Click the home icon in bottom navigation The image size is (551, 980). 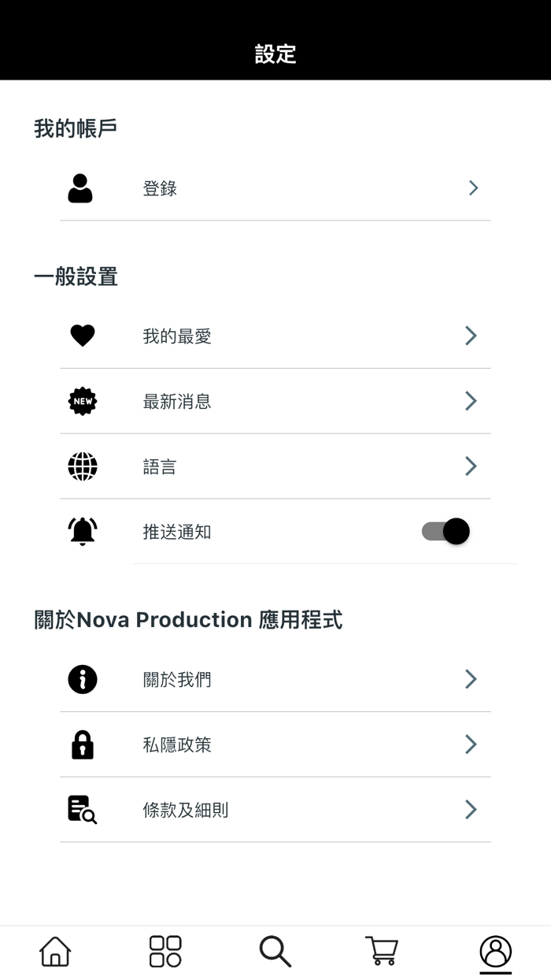[54, 951]
